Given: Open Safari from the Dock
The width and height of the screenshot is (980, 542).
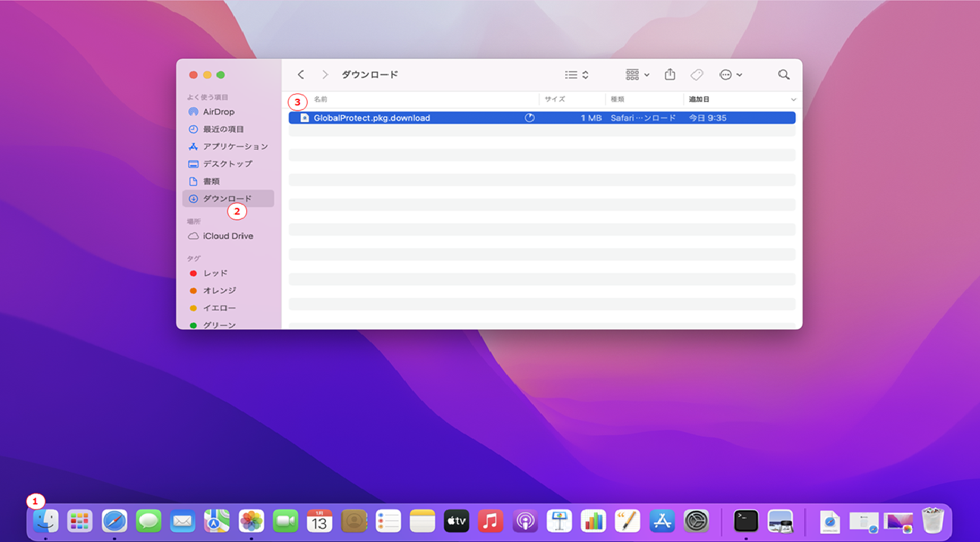Looking at the screenshot, I should (x=114, y=521).
